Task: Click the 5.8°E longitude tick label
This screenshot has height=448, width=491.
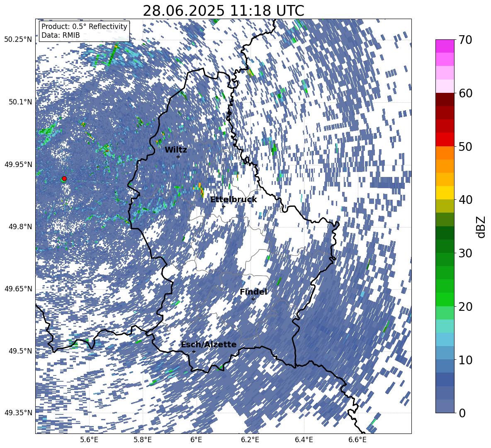Action: (x=143, y=440)
